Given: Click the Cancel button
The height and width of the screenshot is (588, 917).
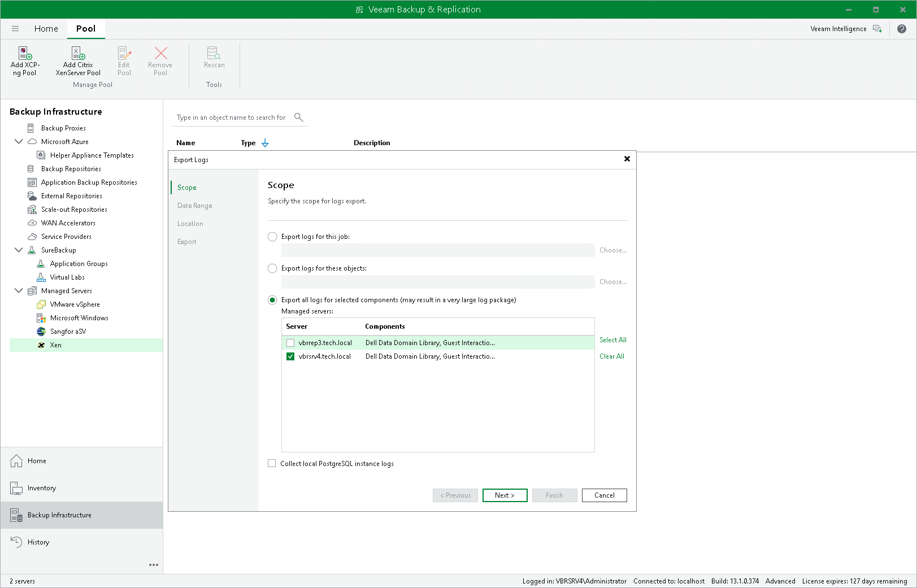Looking at the screenshot, I should click(x=604, y=495).
